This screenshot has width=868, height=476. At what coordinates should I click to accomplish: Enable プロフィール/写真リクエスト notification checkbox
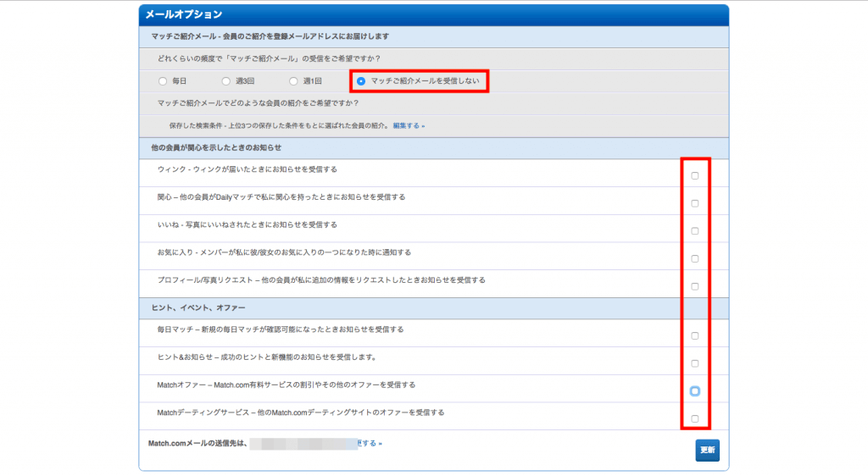click(695, 286)
